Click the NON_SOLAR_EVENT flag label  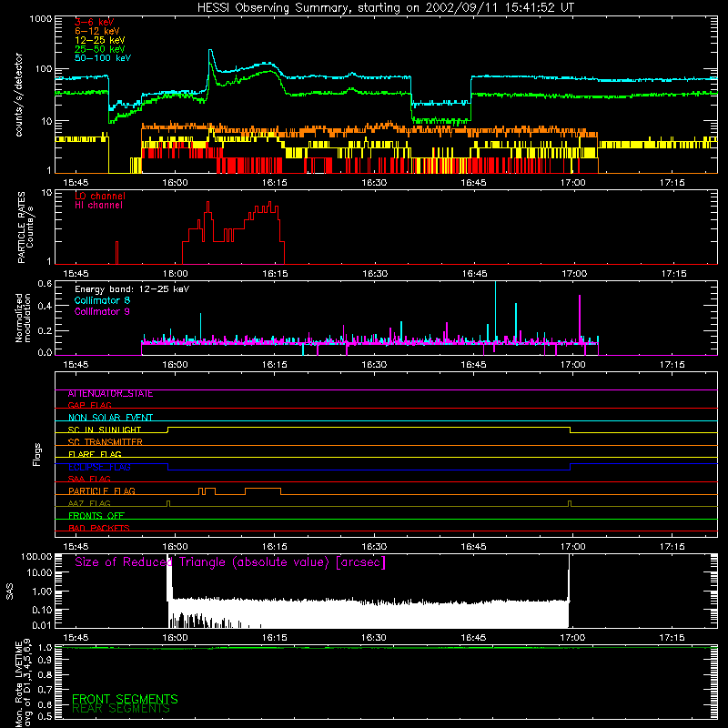[x=110, y=418]
